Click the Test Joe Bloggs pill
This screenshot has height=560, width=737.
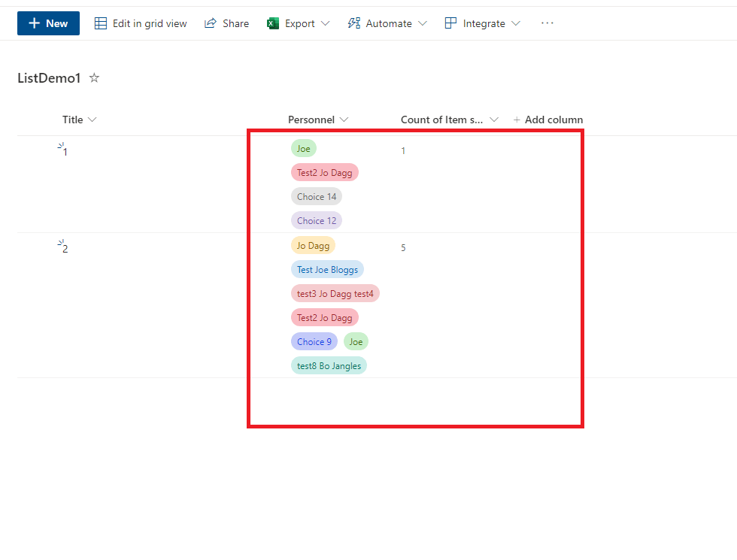point(327,269)
